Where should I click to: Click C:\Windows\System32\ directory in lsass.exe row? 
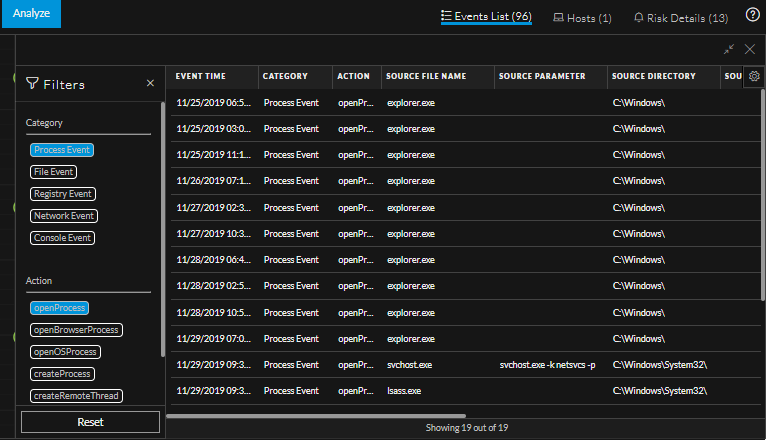pyautogui.click(x=660, y=391)
